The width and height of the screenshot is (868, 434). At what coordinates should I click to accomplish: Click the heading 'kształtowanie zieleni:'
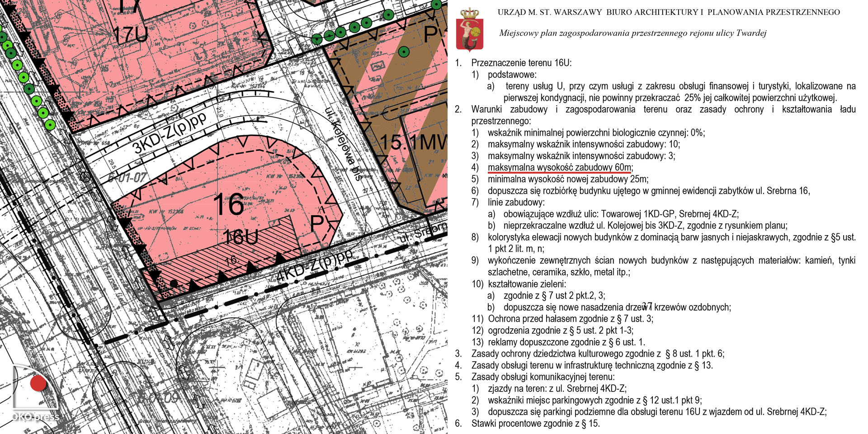(527, 284)
